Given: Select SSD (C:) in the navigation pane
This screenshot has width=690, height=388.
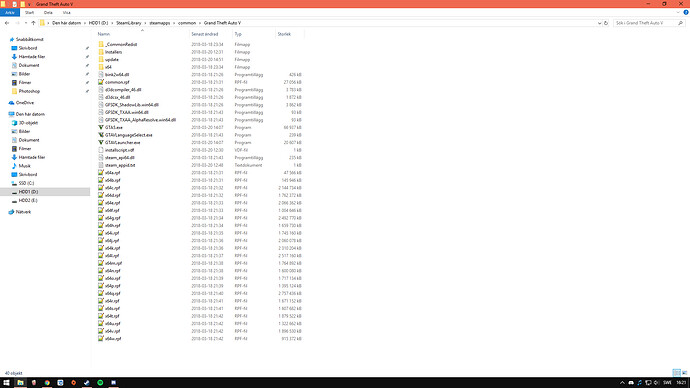Looking at the screenshot, I should 26,183.
